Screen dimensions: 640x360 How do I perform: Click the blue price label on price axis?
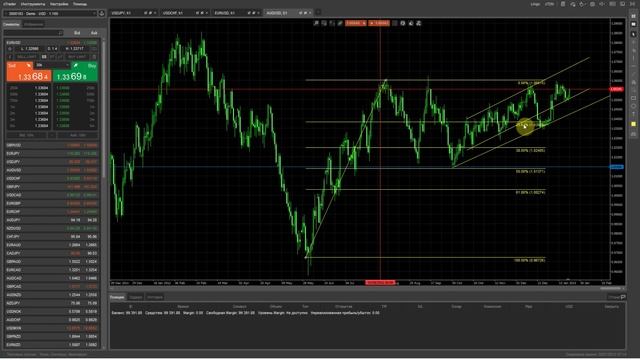(616, 167)
